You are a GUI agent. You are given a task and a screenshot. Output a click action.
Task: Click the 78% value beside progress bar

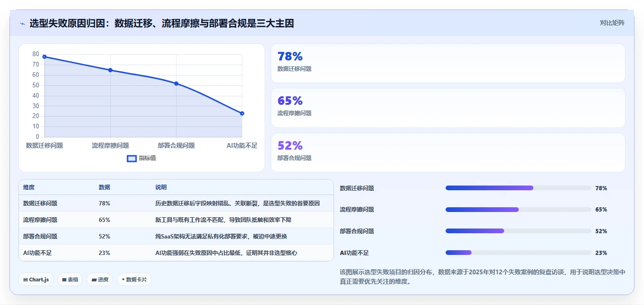click(601, 188)
